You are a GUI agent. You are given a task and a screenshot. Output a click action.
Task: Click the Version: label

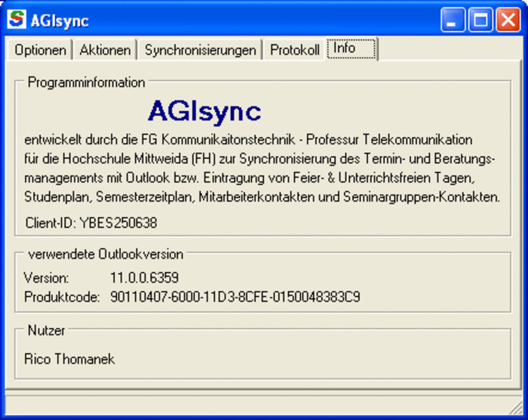pos(46,278)
